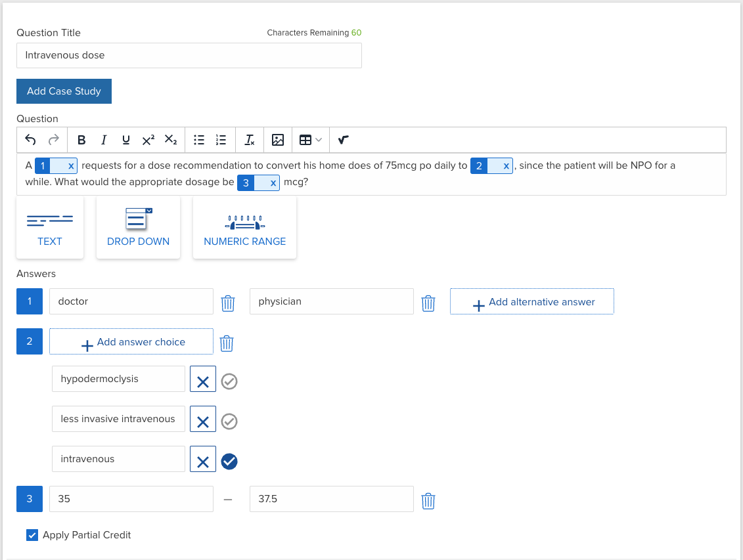This screenshot has height=560, width=743.
Task: Select answer number 1 badge
Action: (30, 301)
